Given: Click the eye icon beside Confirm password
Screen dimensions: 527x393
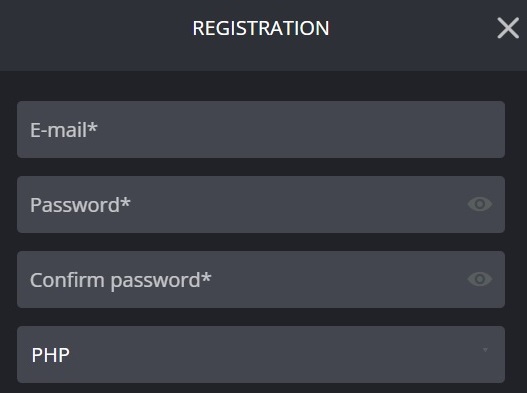Looking at the screenshot, I should tap(480, 279).
